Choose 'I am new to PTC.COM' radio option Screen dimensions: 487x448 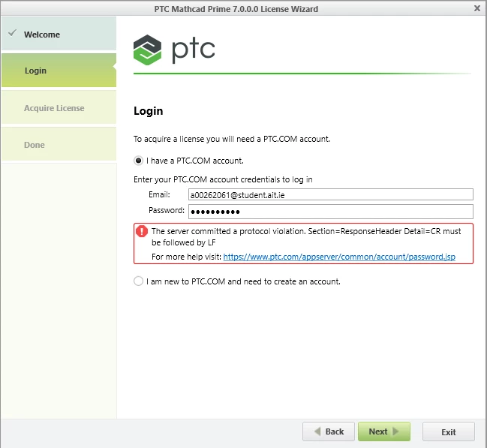point(138,281)
